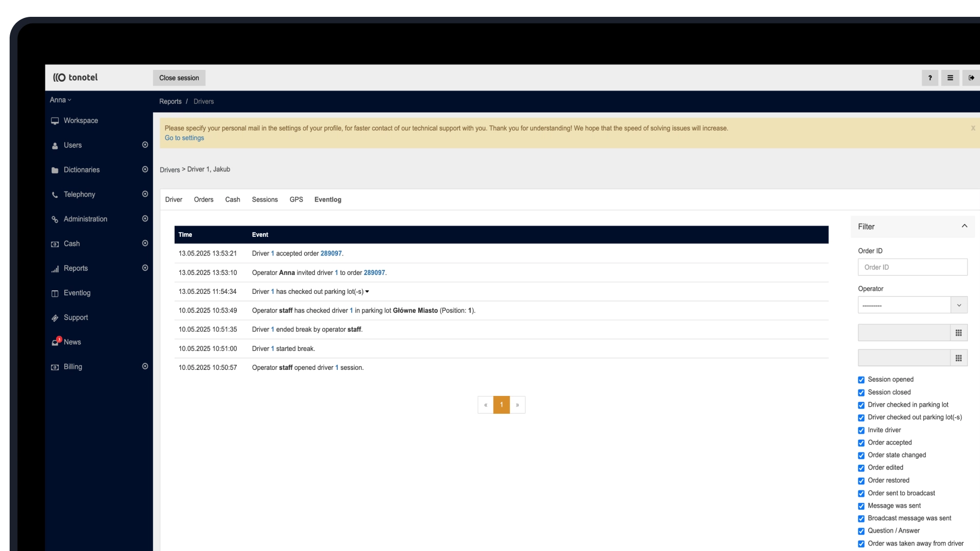Switch to the GPS tab

coord(296,199)
